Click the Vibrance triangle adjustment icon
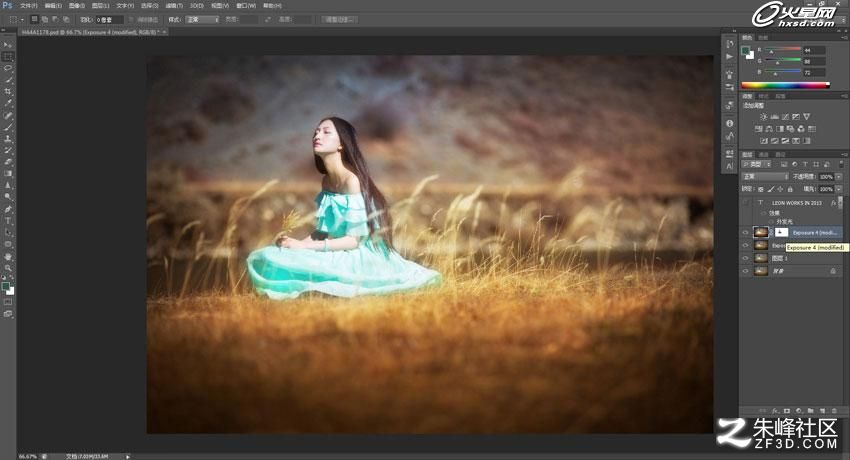 pos(806,116)
